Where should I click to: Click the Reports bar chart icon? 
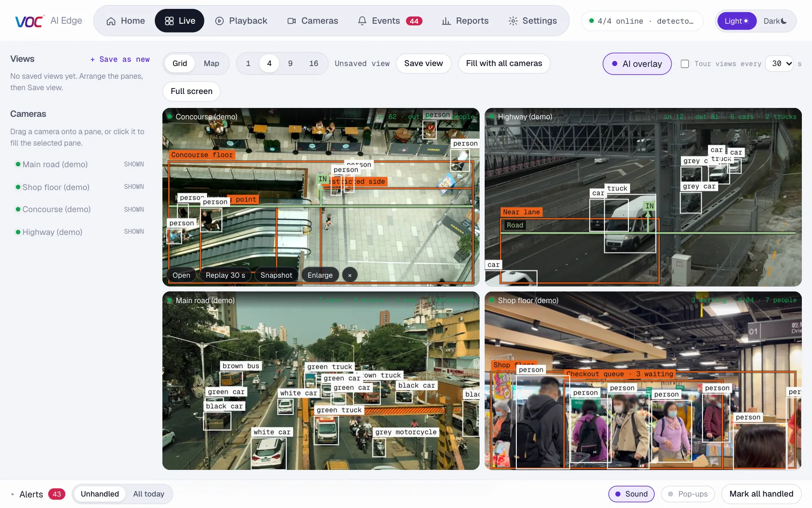click(x=446, y=21)
